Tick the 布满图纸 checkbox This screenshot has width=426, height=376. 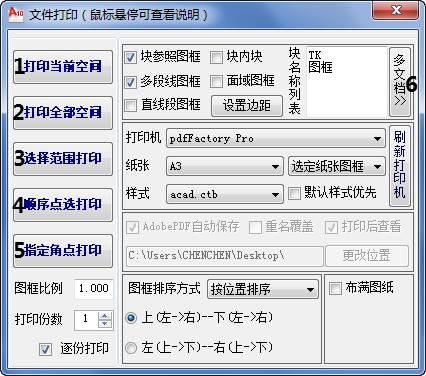pyautogui.click(x=335, y=288)
